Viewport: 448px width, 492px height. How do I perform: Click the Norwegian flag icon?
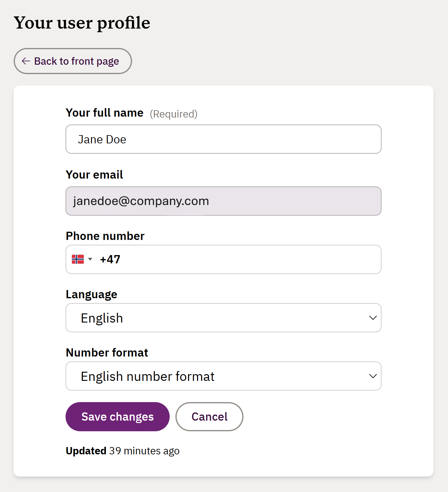(x=78, y=259)
